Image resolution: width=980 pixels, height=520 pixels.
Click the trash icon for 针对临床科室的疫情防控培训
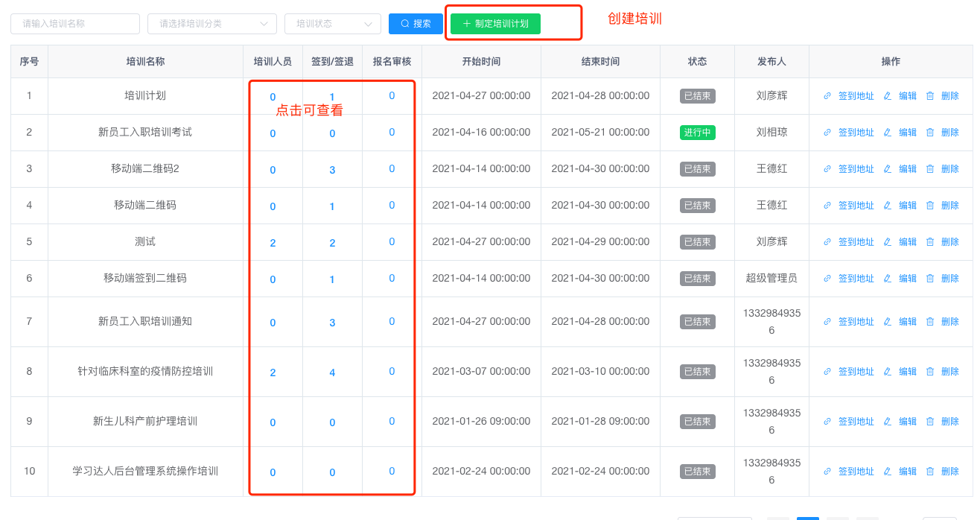coord(929,372)
